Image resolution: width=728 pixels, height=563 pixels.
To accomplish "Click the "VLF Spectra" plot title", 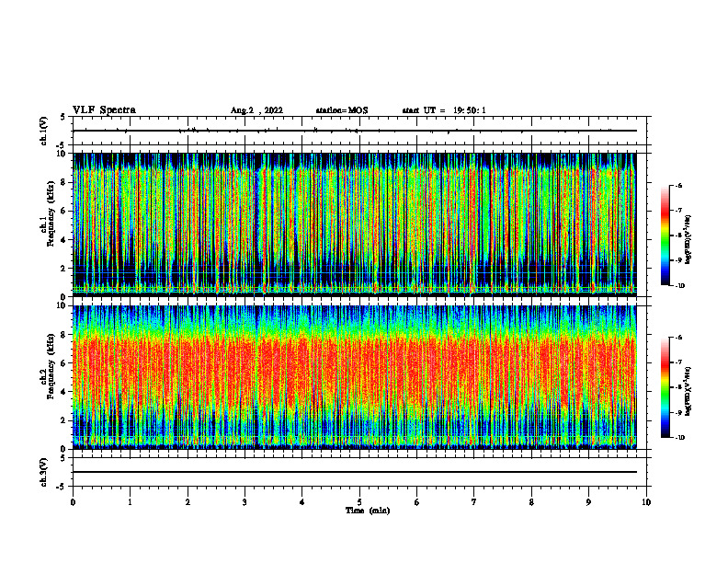I will [x=104, y=110].
